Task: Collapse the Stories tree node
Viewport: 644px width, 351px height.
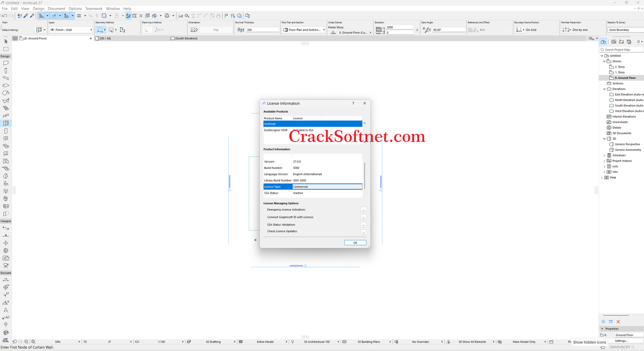Action: coord(605,61)
